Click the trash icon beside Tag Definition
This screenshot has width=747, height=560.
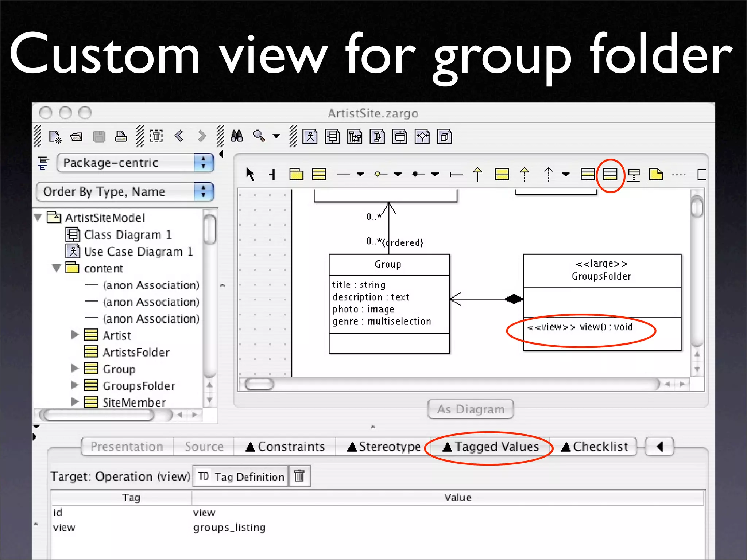click(299, 476)
